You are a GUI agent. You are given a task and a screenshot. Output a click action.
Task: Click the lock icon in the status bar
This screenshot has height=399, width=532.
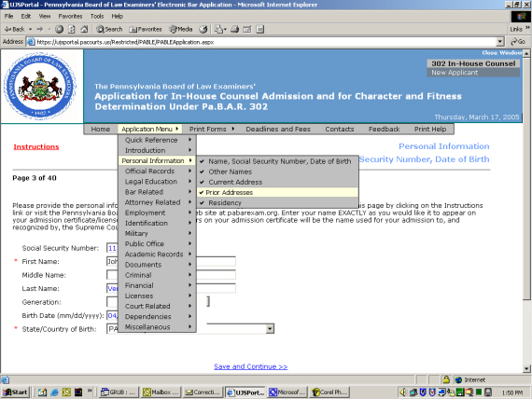tap(446, 379)
